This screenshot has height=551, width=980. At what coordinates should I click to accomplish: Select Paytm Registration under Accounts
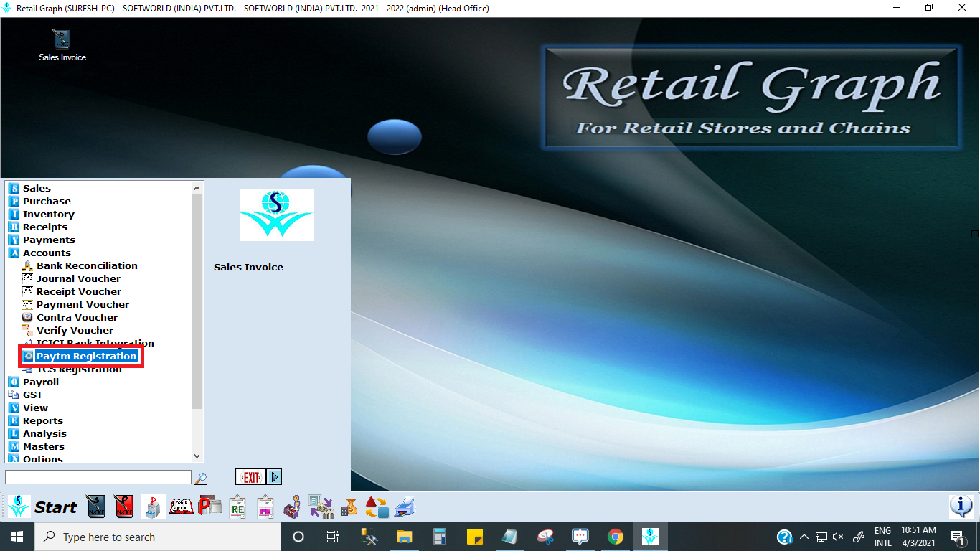click(x=86, y=356)
